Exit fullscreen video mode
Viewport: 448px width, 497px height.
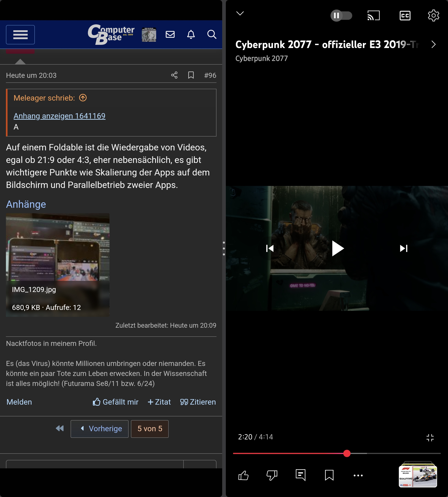tap(430, 438)
